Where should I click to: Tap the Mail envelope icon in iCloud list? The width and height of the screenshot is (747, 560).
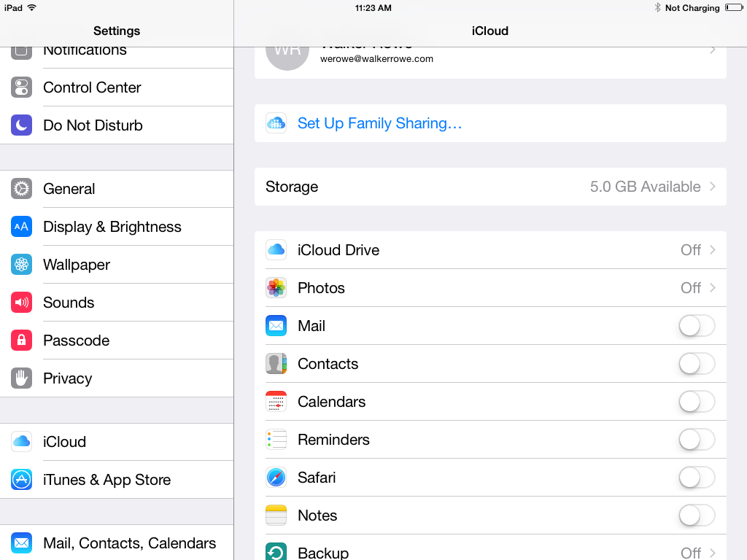pyautogui.click(x=276, y=326)
